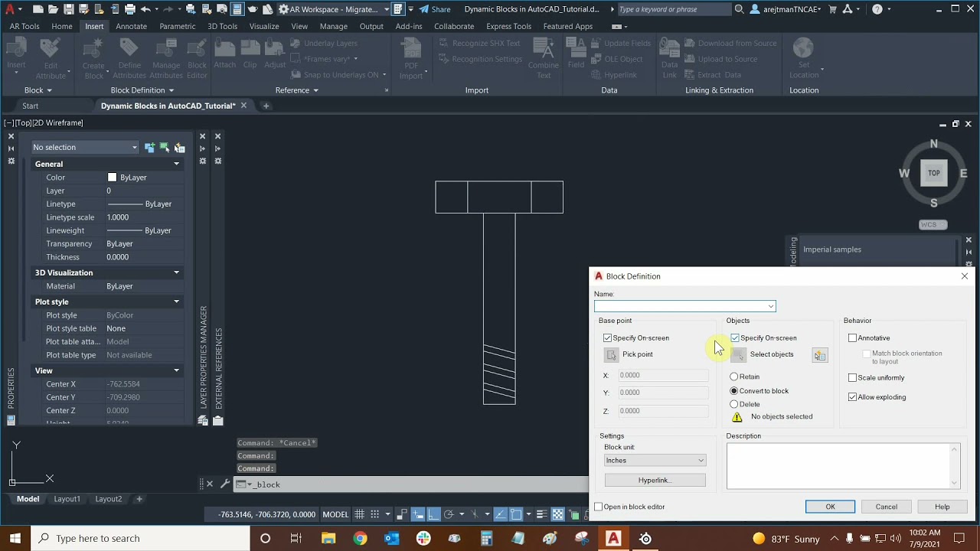Open the Manage ribbon tab
The width and height of the screenshot is (980, 551).
(x=333, y=26)
